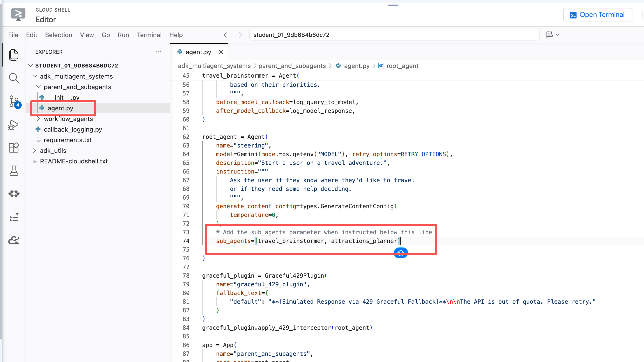Open the Gemini chat icon beside search bar
644x362 pixels.
click(x=549, y=35)
